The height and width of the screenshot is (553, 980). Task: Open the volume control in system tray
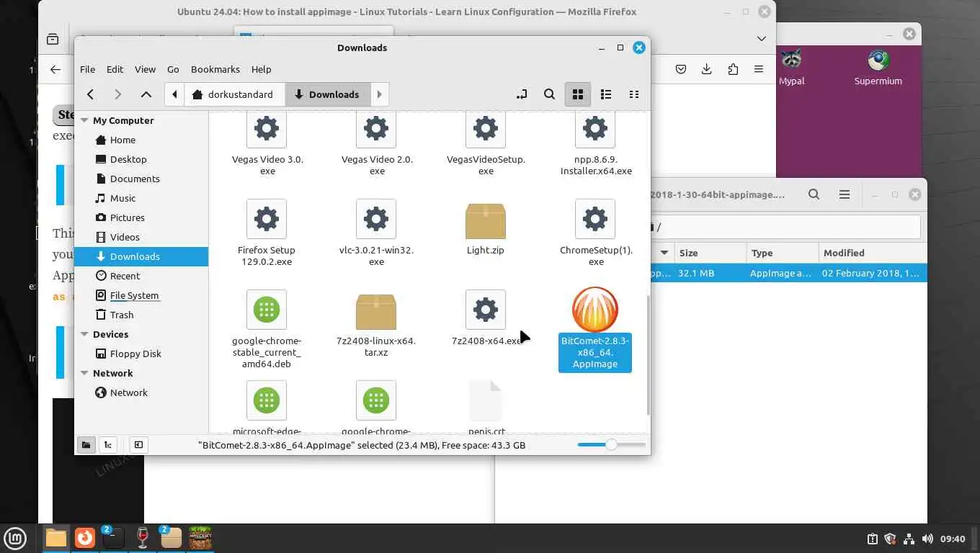927,539
